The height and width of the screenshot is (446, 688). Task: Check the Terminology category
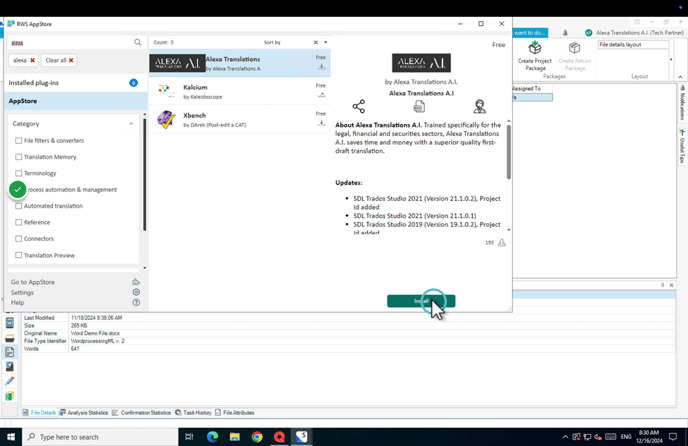(x=18, y=173)
